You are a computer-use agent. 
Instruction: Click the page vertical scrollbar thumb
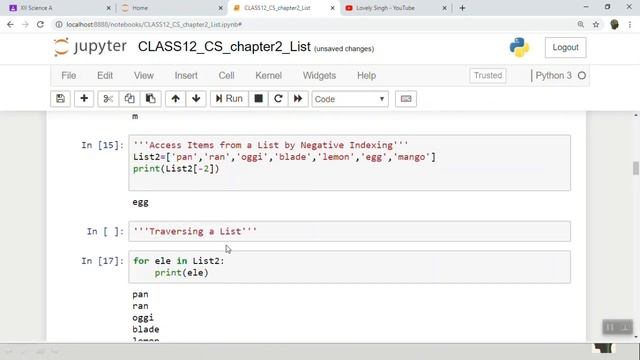pos(636,168)
